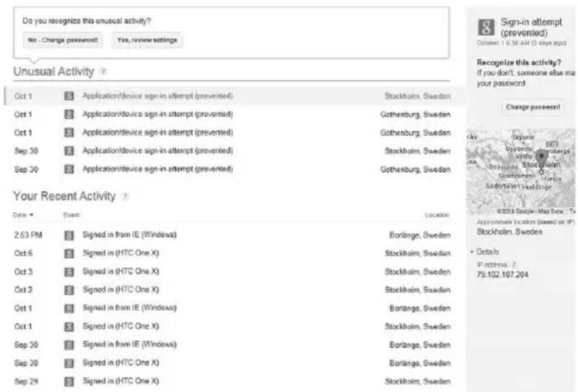Click the Google icon in the Oct 3 HTC row
The image size is (578, 392).
point(69,272)
